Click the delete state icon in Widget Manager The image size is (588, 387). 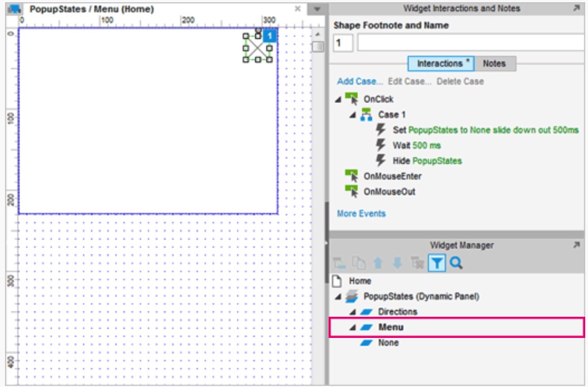tap(417, 263)
